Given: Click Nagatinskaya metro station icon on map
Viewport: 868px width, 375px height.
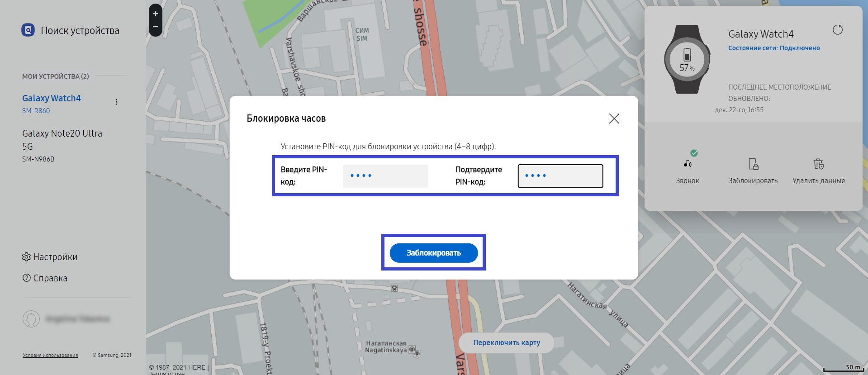Looking at the screenshot, I should (x=412, y=349).
